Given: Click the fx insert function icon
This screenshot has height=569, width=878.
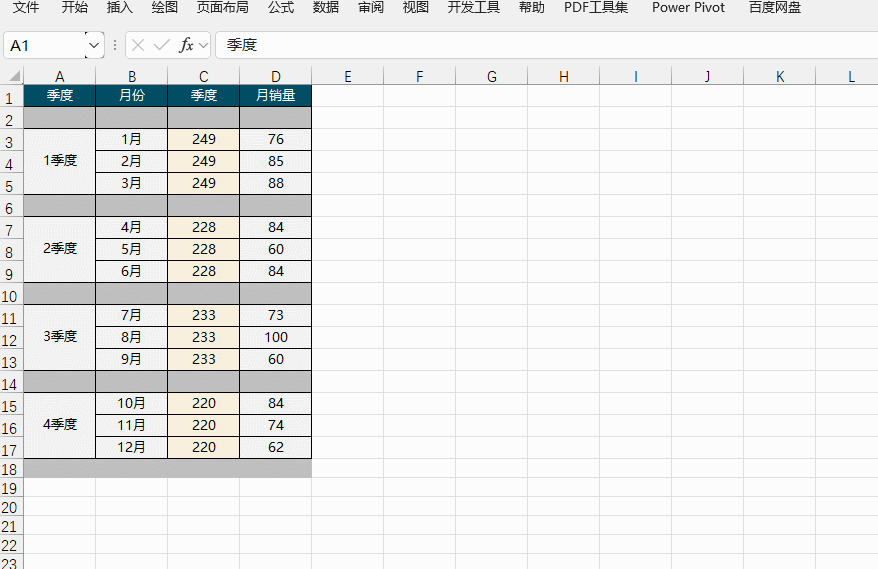Looking at the screenshot, I should point(186,45).
